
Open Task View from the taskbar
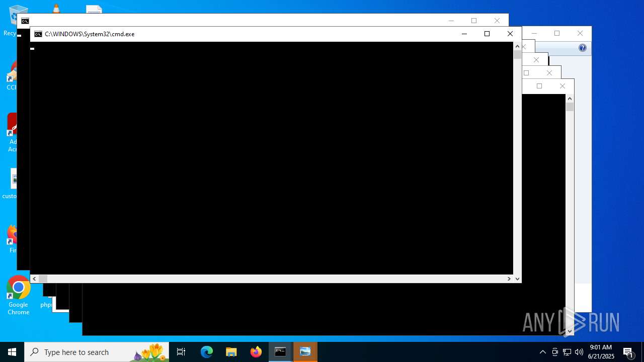tap(181, 352)
